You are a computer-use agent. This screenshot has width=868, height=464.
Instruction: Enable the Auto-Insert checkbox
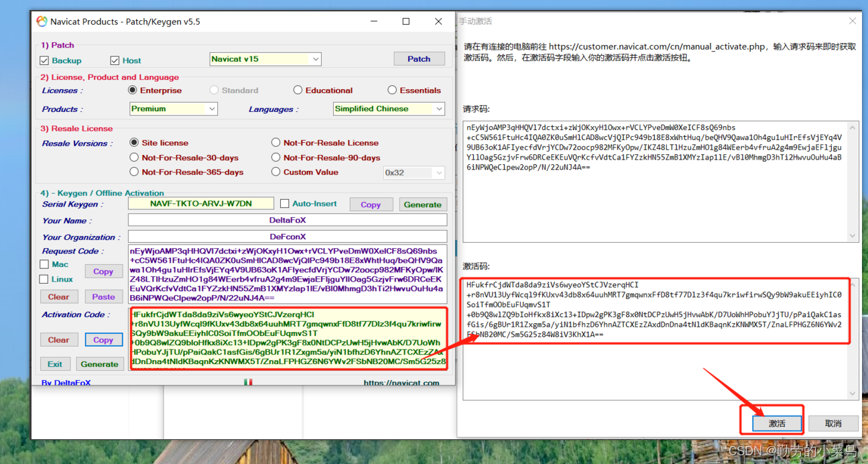pyautogui.click(x=284, y=203)
